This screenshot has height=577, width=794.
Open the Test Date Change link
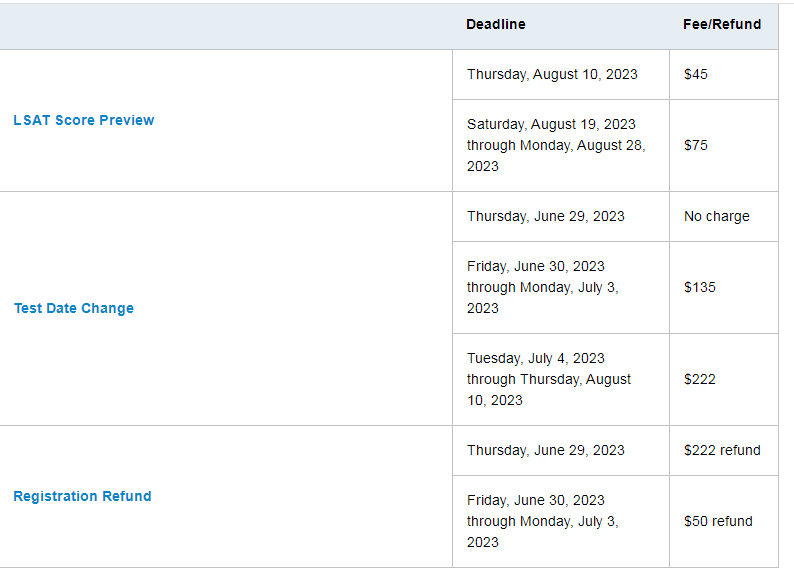74,308
